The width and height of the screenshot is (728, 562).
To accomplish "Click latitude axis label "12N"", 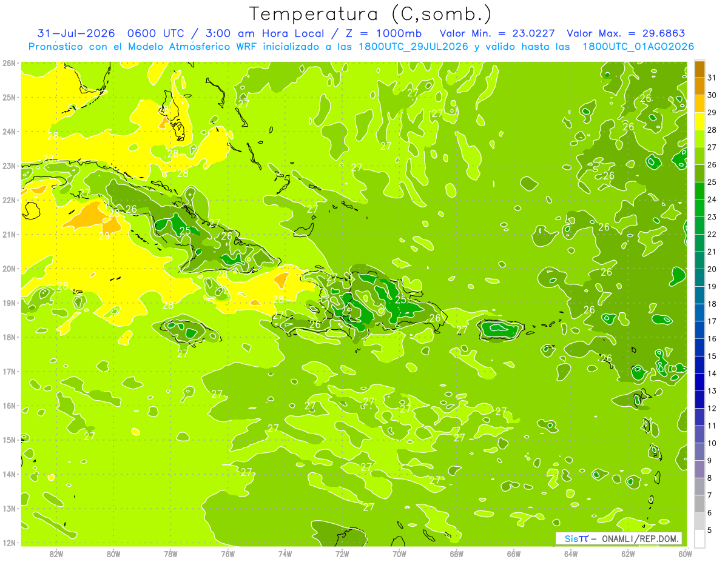I will pyautogui.click(x=8, y=543).
